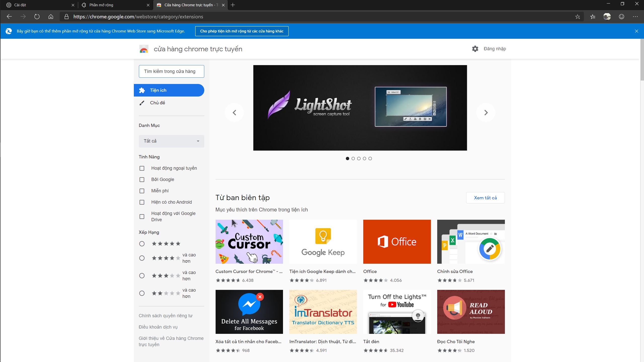644x362 pixels.
Task: Choose two stars and higher rating
Action: point(142,293)
